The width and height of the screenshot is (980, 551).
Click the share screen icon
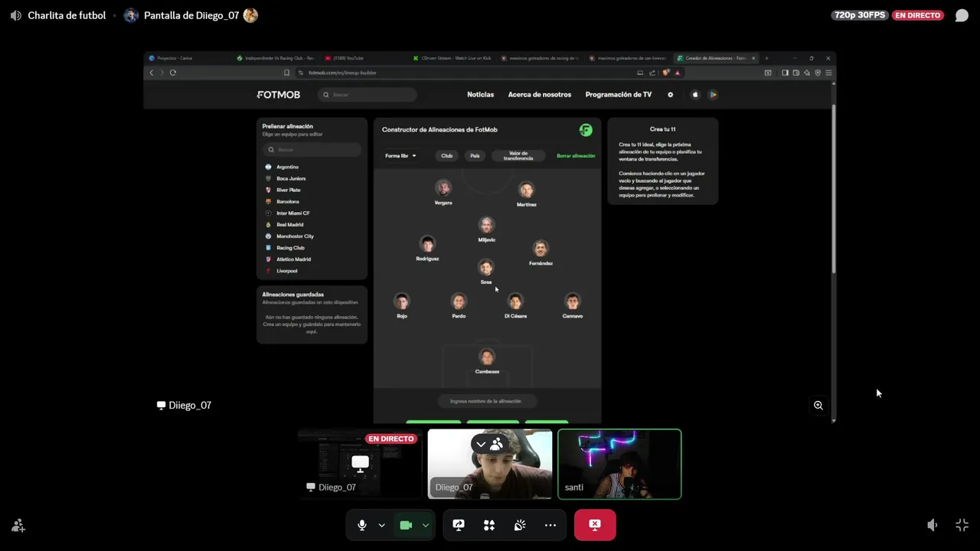pyautogui.click(x=459, y=525)
